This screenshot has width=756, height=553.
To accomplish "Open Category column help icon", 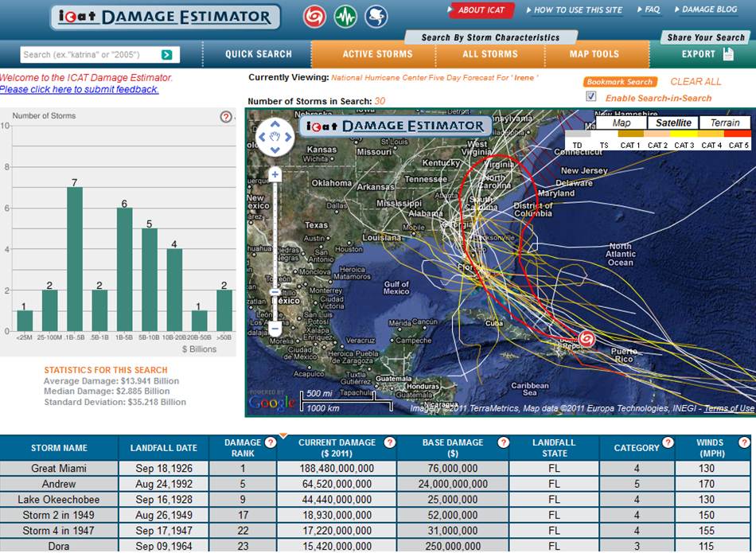I will click(668, 442).
